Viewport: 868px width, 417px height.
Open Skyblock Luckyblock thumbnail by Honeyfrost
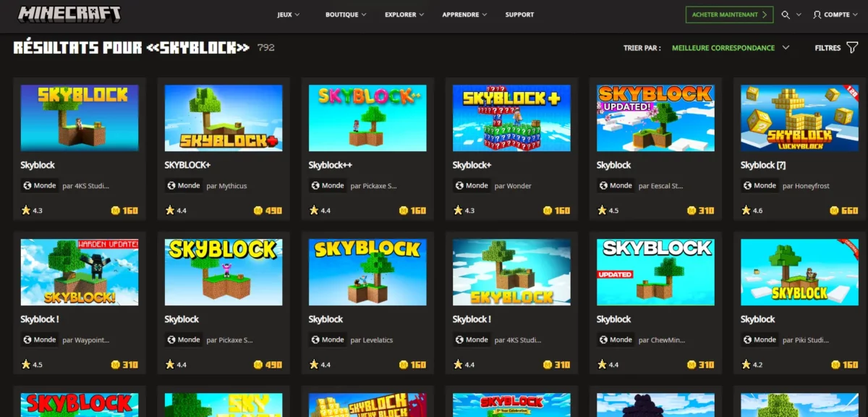click(799, 118)
